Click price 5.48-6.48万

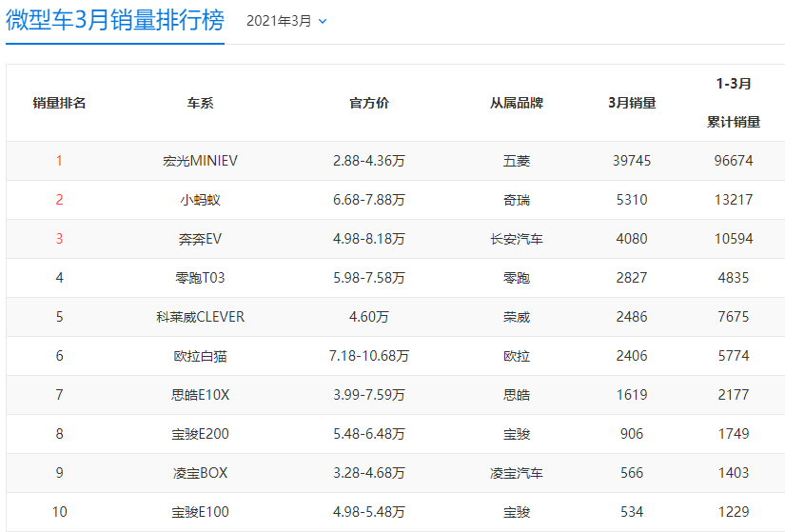pyautogui.click(x=369, y=434)
